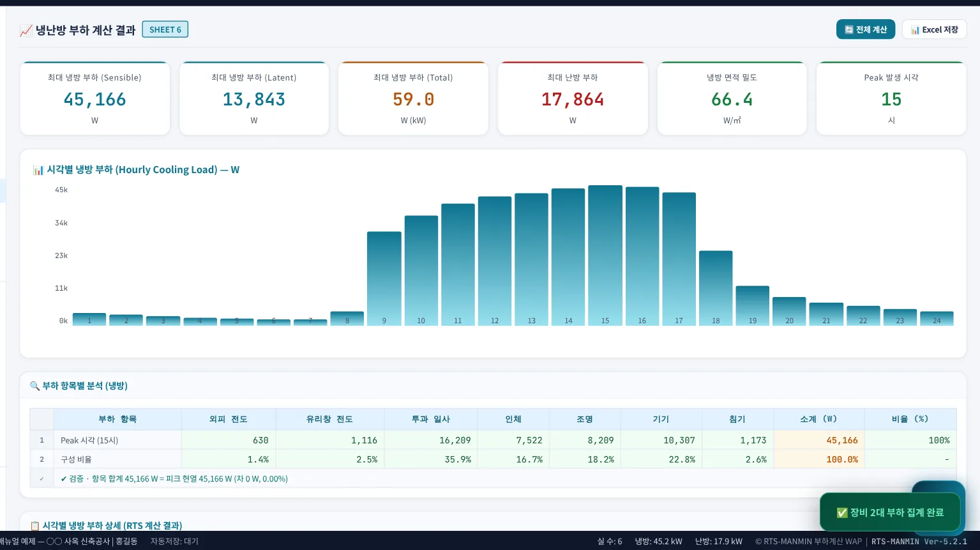Save results with Excel 저장 button
Viewport: 980px width, 550px height.
point(934,29)
